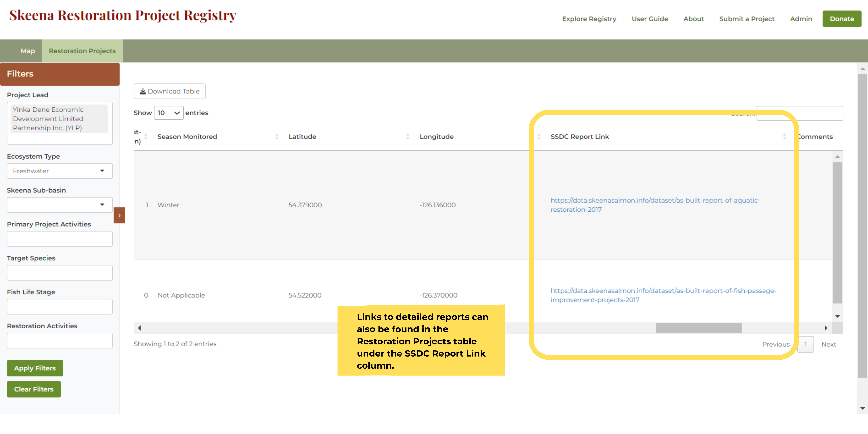
Task: Open the Ecosystem Type Freshwater dropdown
Action: pos(60,171)
